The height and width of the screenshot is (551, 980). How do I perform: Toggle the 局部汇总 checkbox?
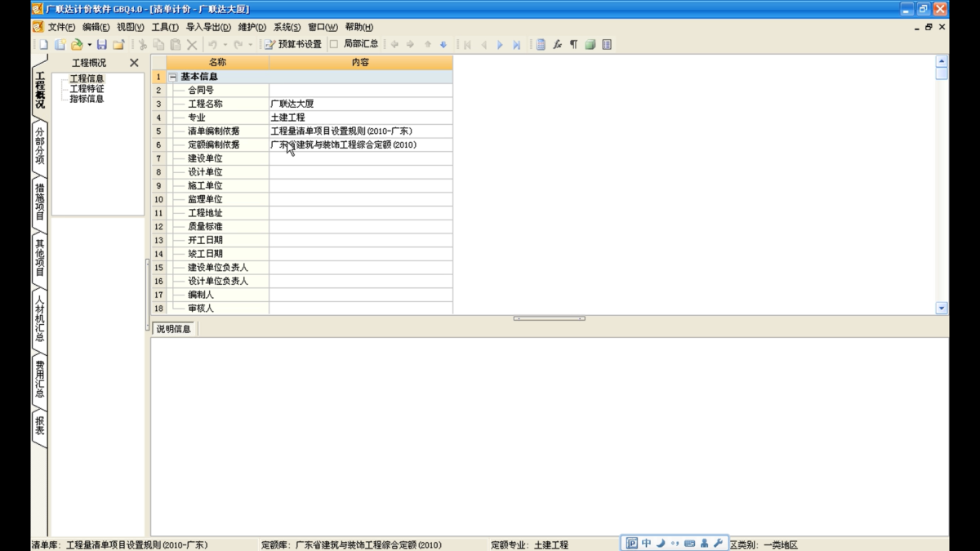coord(333,44)
